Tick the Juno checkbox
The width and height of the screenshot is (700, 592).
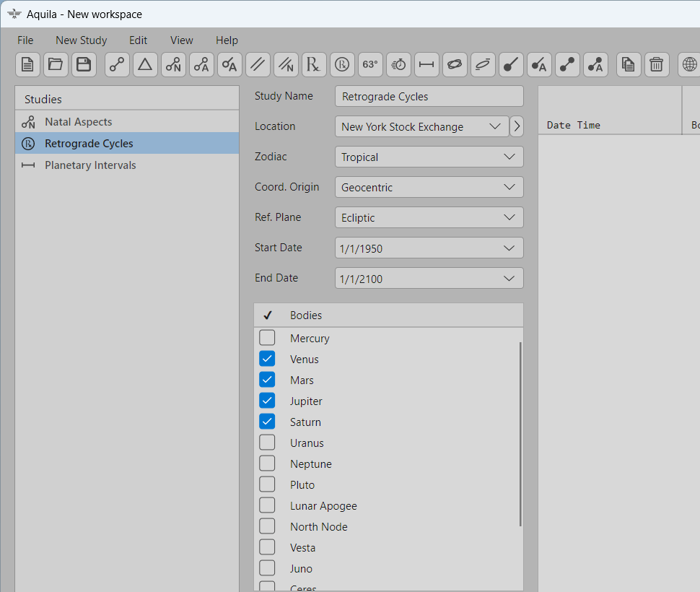267,568
